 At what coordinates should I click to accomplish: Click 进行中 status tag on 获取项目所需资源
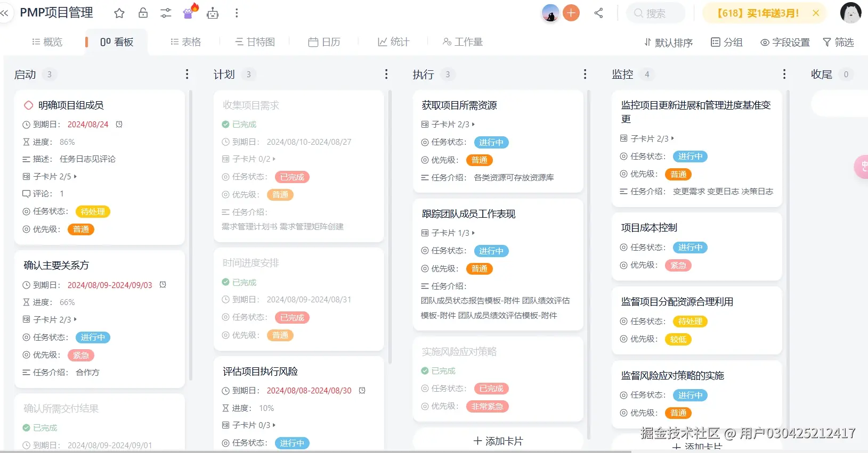click(x=491, y=143)
